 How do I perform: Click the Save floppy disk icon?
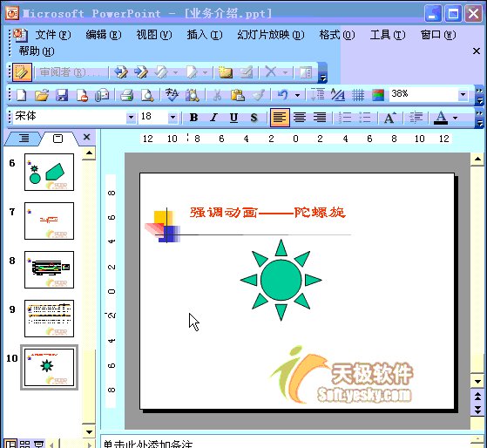62,95
